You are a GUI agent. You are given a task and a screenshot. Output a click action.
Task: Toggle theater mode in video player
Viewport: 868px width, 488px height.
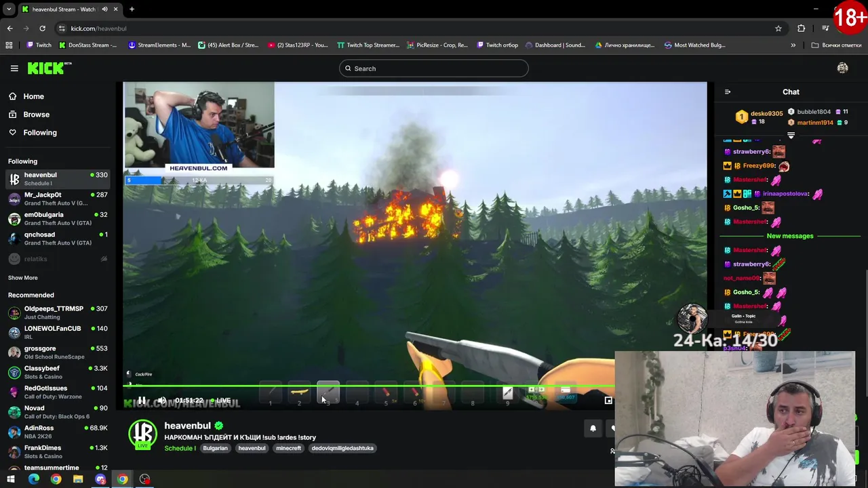pyautogui.click(x=608, y=401)
